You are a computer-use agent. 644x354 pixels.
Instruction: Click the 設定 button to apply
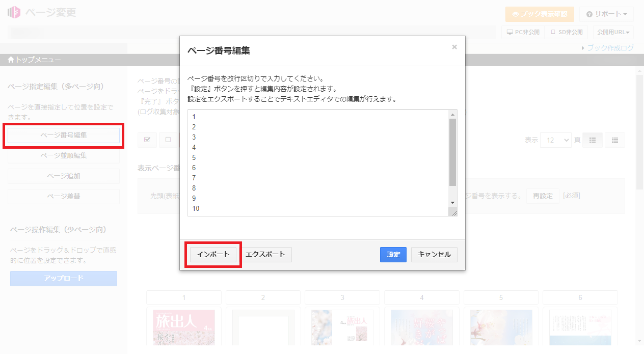[x=393, y=255]
